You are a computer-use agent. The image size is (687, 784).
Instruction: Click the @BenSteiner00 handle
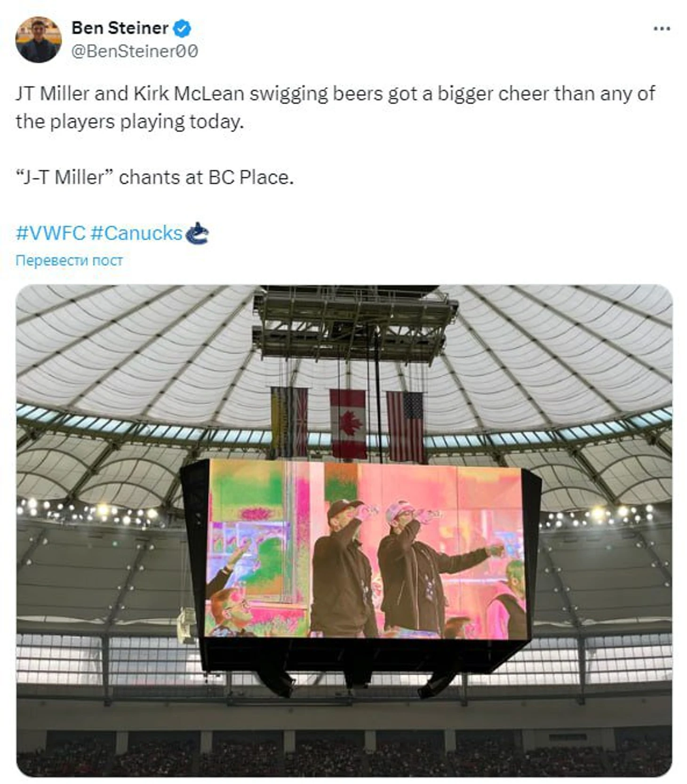click(x=135, y=51)
